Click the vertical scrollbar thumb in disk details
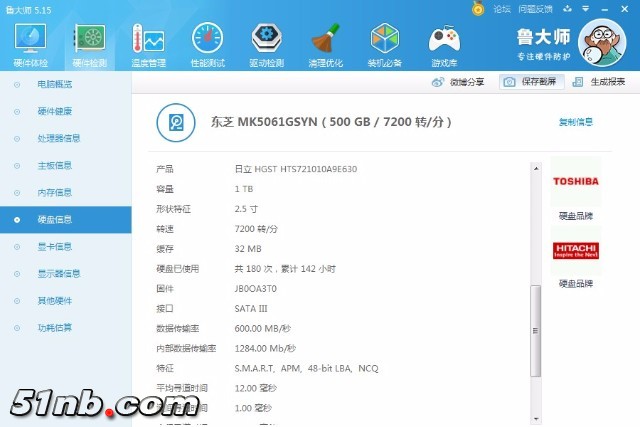Viewport: 640px width, 427px height. [x=536, y=331]
